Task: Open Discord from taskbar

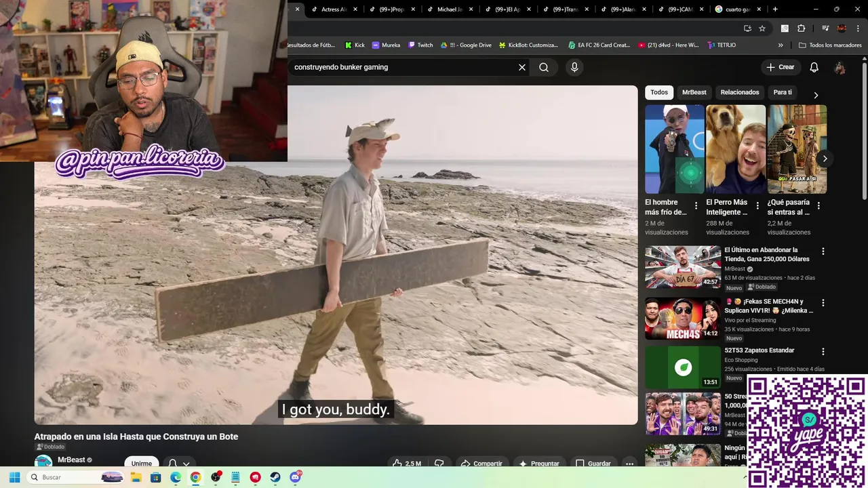Action: (295, 477)
